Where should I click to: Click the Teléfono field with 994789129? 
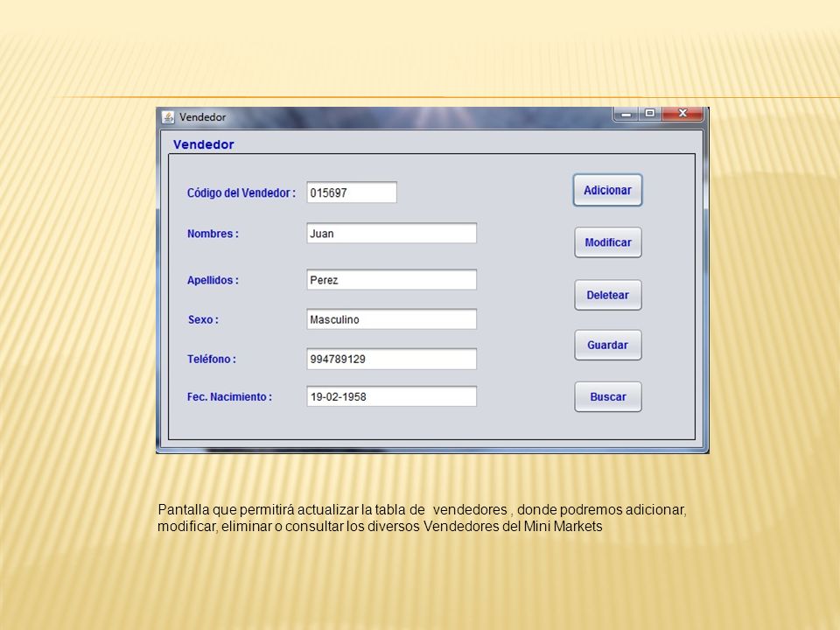click(392, 359)
